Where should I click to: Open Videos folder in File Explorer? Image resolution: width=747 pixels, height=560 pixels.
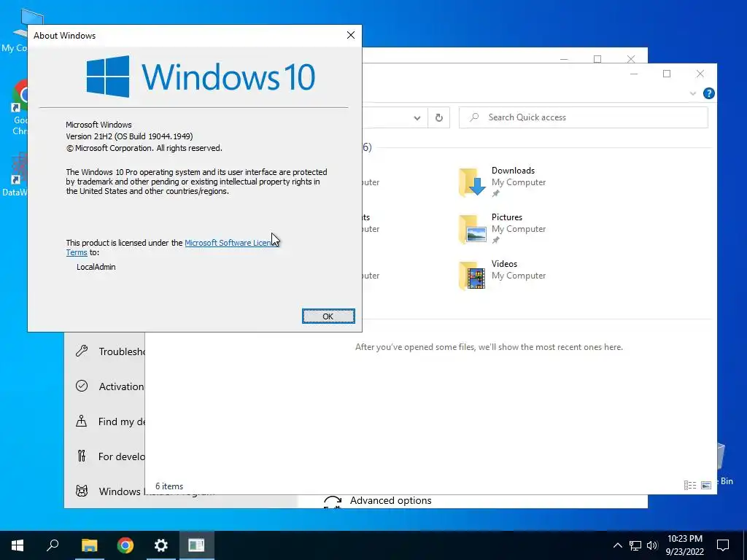(503, 275)
